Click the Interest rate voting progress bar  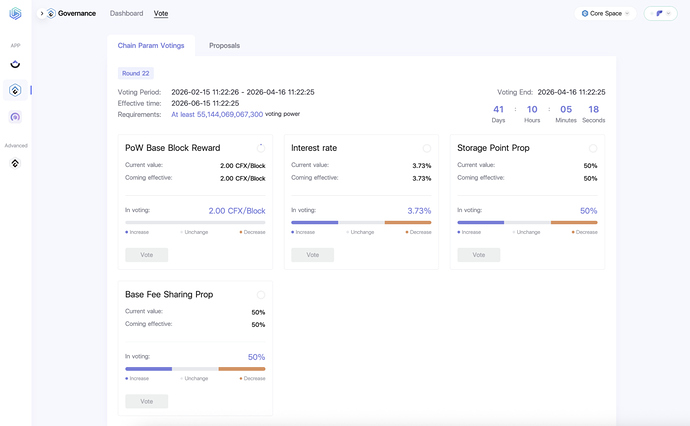(361, 222)
